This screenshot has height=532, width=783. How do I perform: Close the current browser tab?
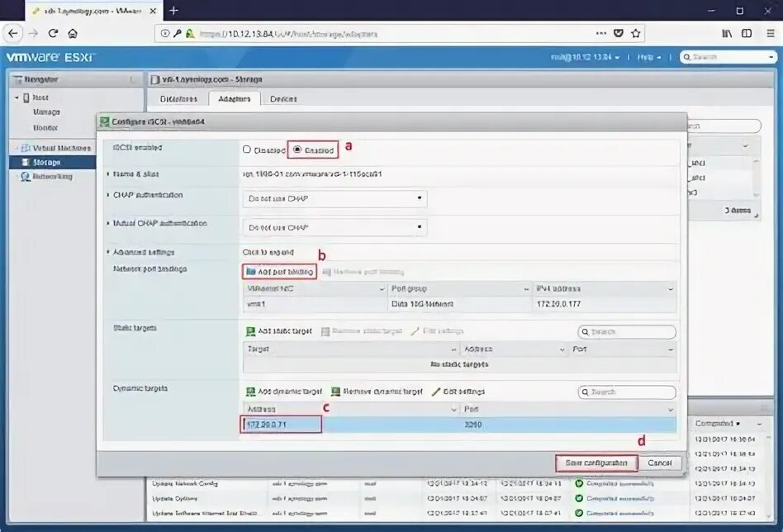point(153,11)
